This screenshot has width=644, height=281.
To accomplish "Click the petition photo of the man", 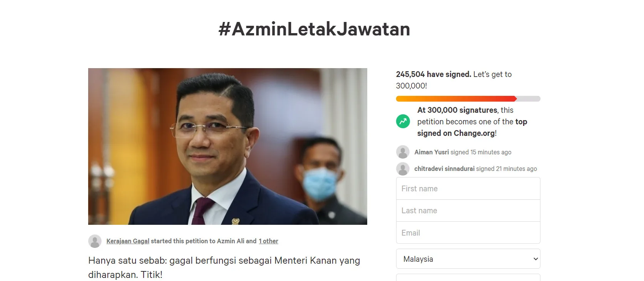I will [x=227, y=146].
